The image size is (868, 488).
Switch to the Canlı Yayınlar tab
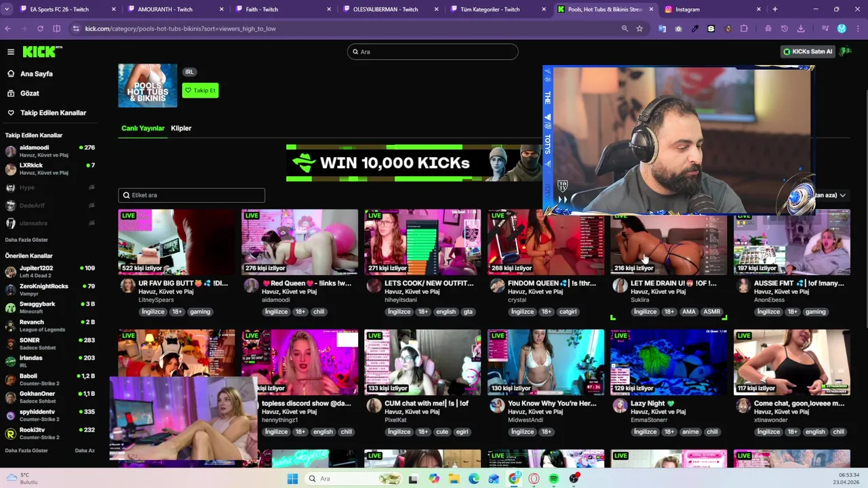click(142, 128)
